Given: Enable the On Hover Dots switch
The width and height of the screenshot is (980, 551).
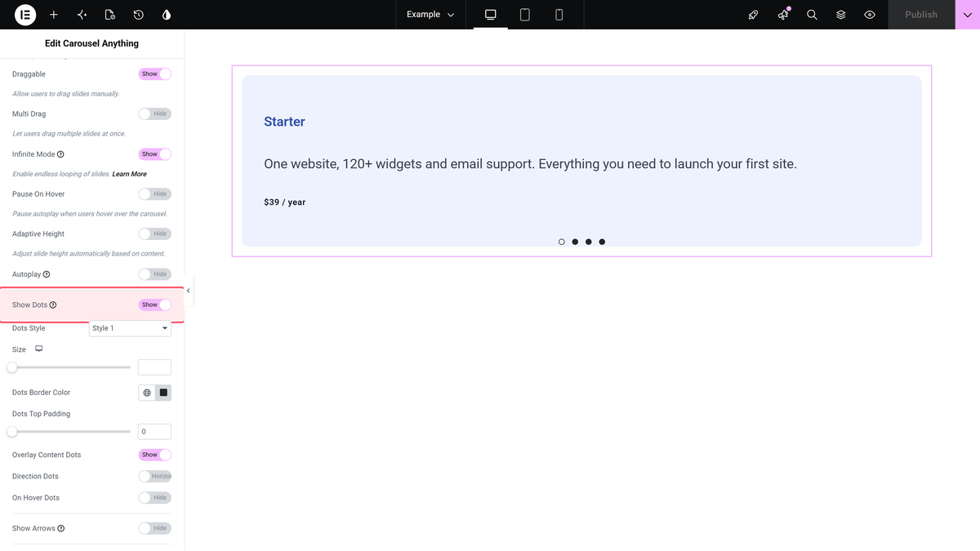Looking at the screenshot, I should coord(155,498).
